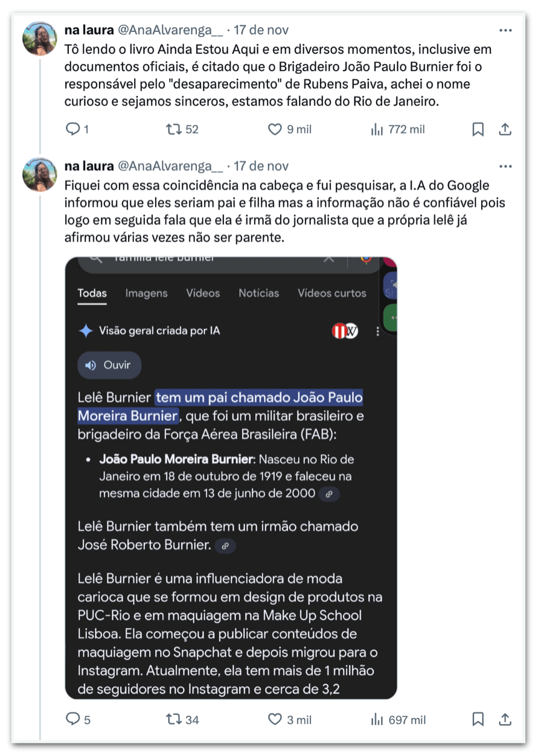Image resolution: width=535 pixels, height=756 pixels.
Task: Like the first tweet with 9 mil likes
Action: coord(275,129)
